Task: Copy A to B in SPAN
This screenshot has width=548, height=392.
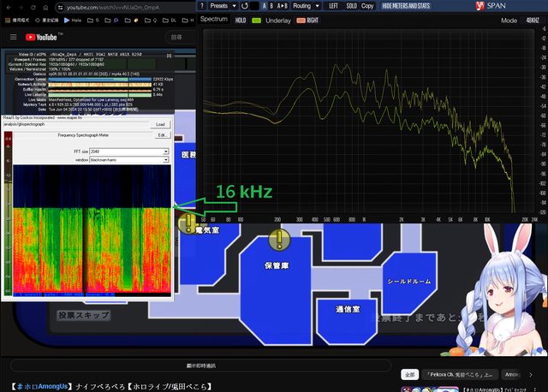Action: coord(282,6)
